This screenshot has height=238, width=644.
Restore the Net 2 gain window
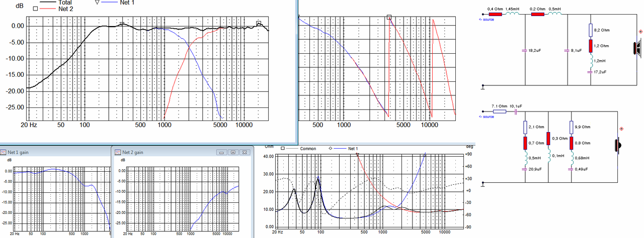[232, 152]
